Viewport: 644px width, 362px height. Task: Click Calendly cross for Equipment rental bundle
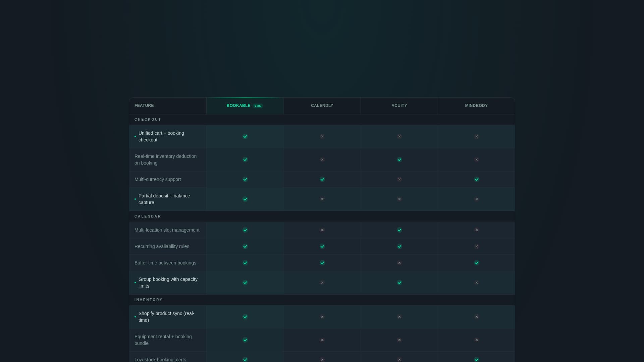tap(322, 340)
